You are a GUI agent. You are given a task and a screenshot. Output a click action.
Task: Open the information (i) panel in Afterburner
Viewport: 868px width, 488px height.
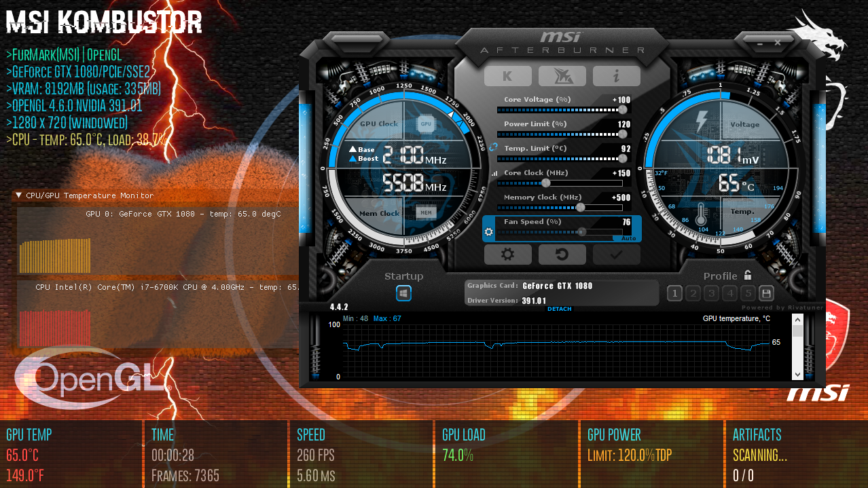coord(617,76)
